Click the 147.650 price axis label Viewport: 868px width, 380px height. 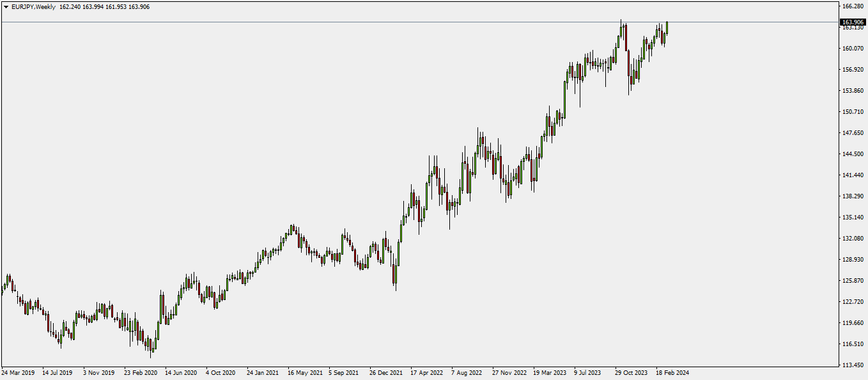853,133
